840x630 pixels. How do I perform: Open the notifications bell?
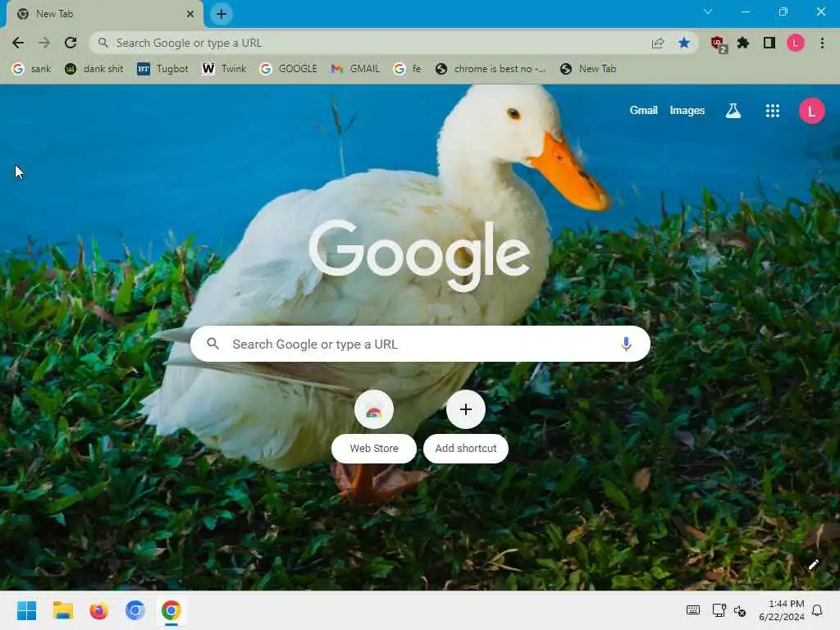(x=818, y=610)
